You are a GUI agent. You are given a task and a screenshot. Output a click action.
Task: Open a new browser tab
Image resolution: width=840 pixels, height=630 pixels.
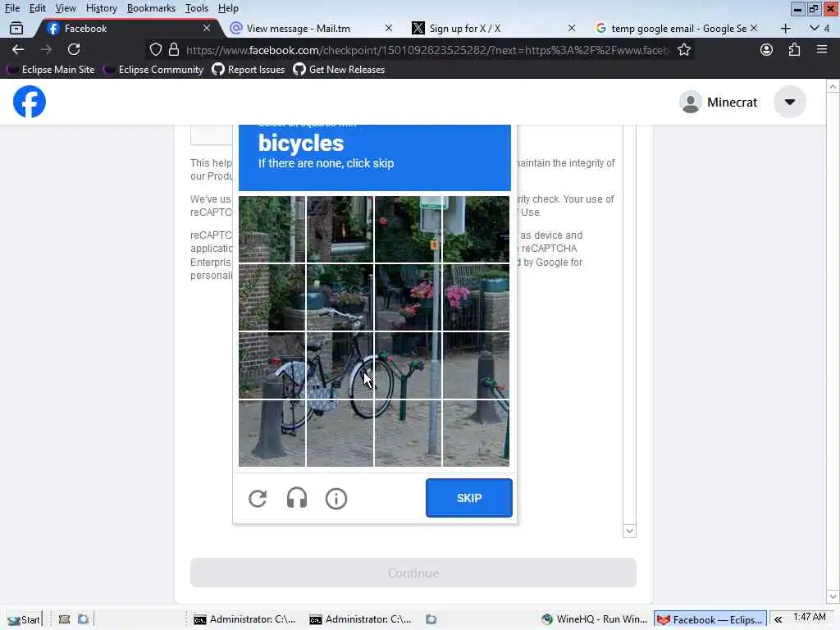coord(785,29)
